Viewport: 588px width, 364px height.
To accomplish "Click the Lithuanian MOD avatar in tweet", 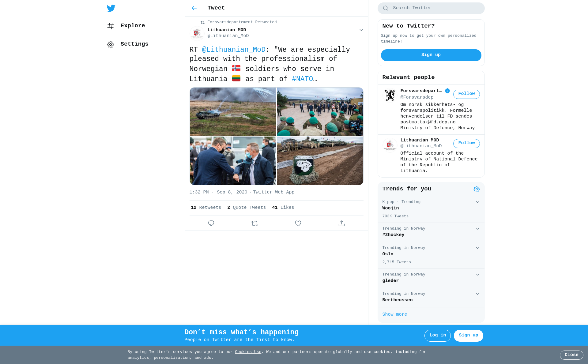I will coord(197,33).
